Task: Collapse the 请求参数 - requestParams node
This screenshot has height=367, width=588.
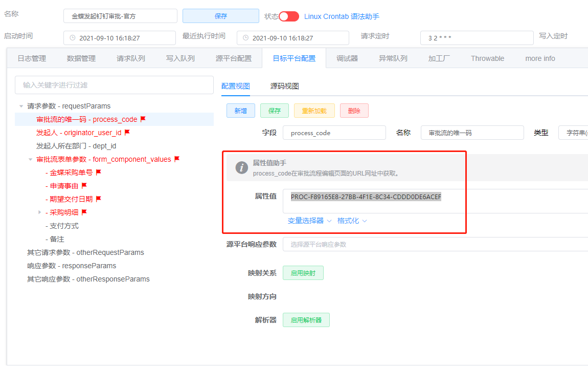Action: coord(21,106)
